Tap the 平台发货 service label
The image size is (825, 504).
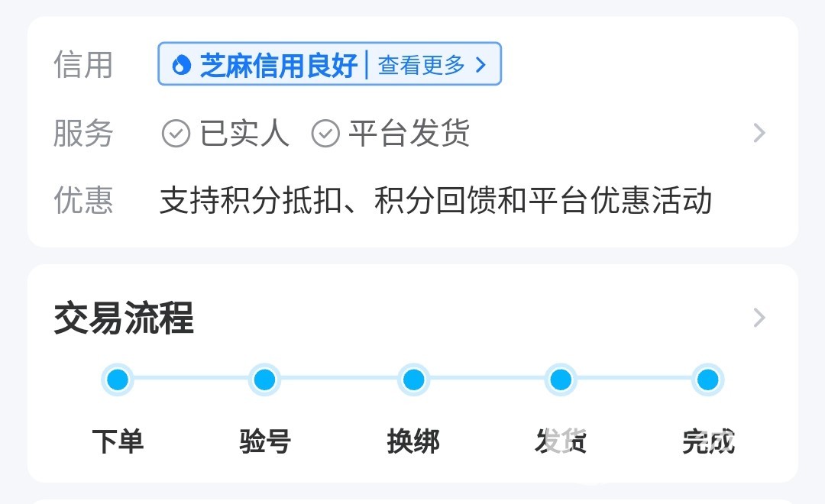pyautogui.click(x=409, y=134)
